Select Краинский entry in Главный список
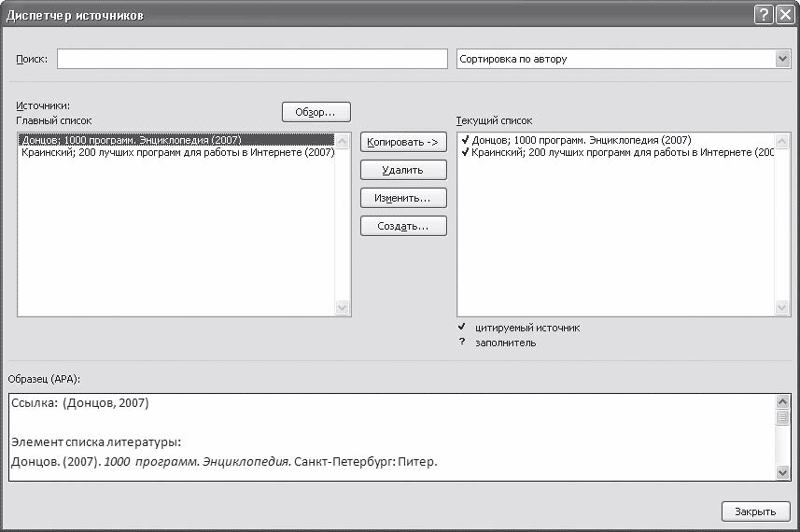This screenshot has height=532, width=800. tap(176, 153)
